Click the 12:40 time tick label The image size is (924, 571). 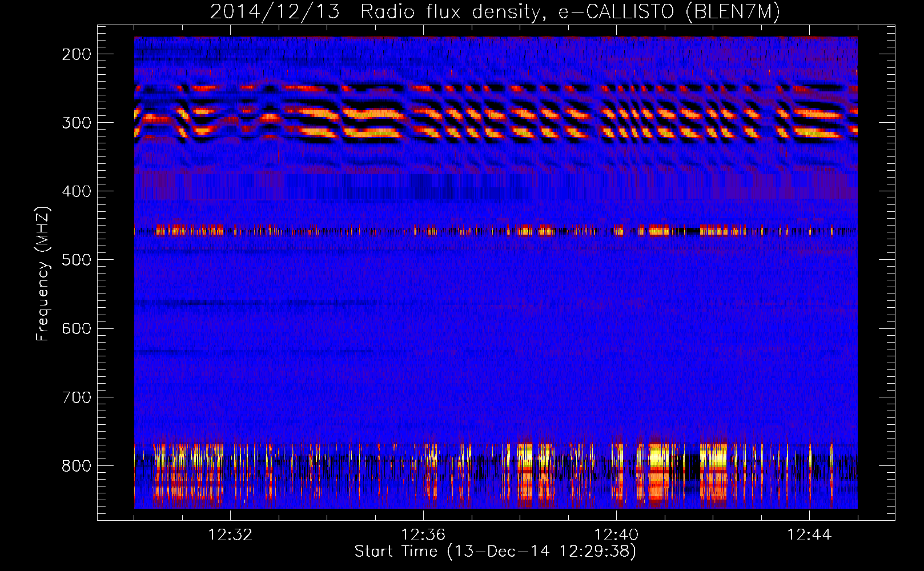[616, 535]
